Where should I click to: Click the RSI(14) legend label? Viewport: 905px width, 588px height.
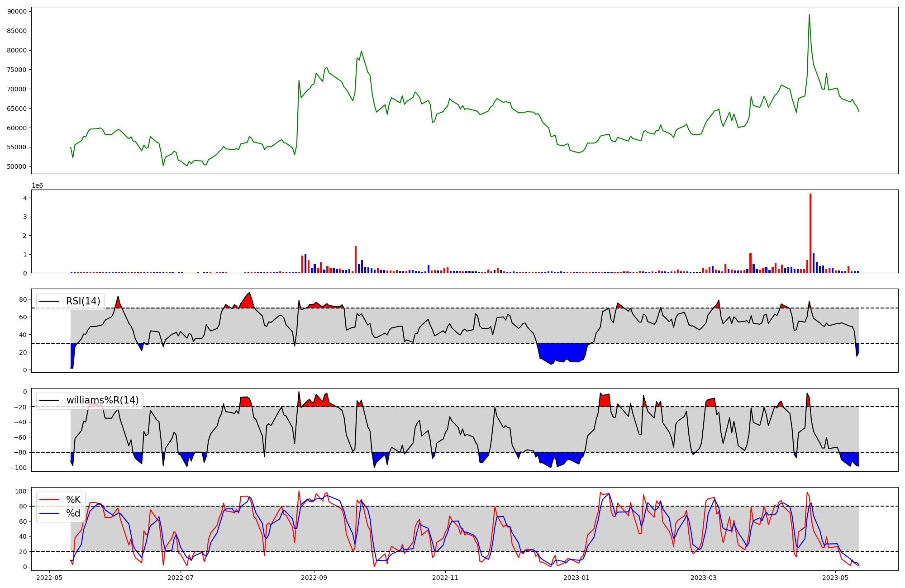coord(83,301)
